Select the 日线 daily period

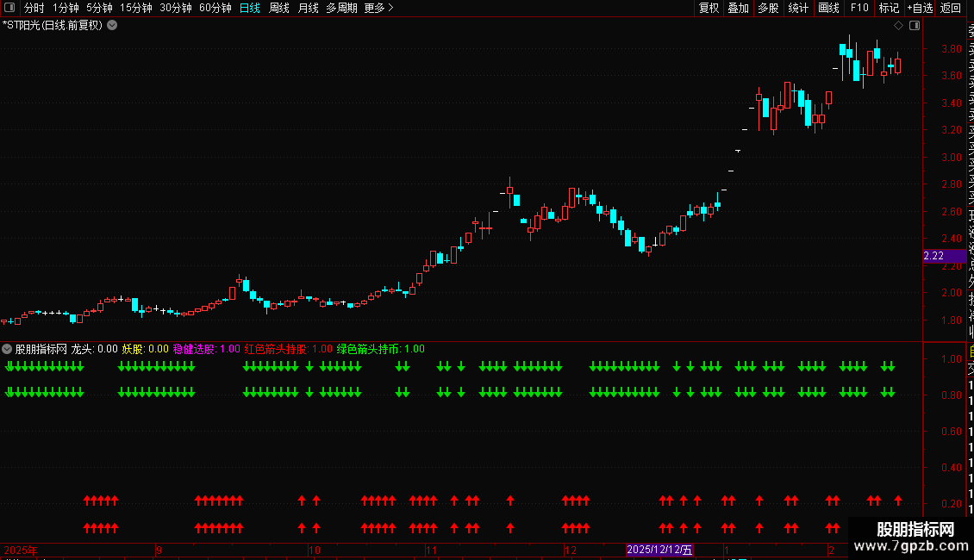250,8
